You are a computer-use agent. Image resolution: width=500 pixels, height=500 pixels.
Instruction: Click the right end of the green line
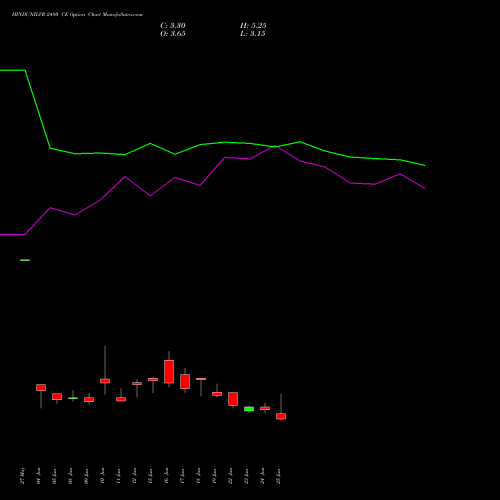[425, 165]
